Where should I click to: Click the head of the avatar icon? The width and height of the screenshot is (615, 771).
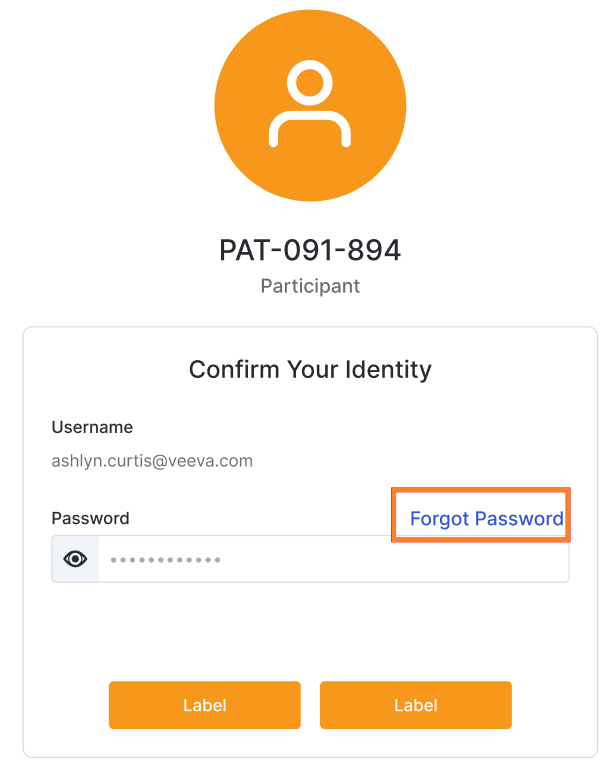click(310, 80)
